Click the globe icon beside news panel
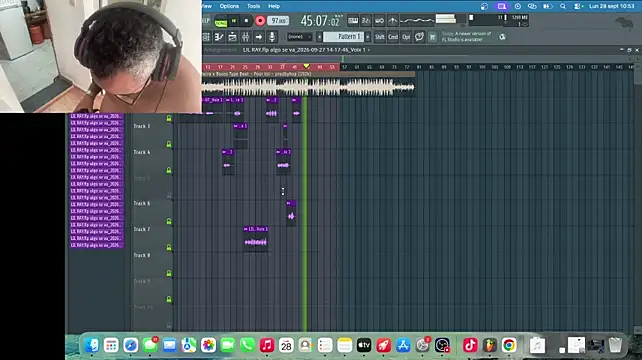 (x=502, y=37)
